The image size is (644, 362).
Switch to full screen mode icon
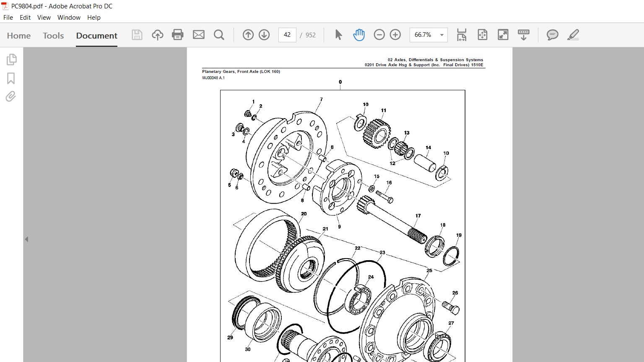[503, 35]
